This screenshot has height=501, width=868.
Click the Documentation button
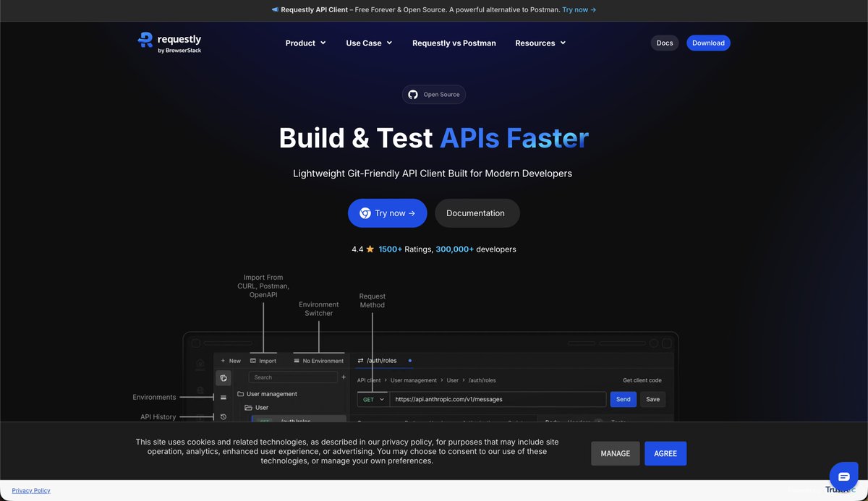pos(477,213)
